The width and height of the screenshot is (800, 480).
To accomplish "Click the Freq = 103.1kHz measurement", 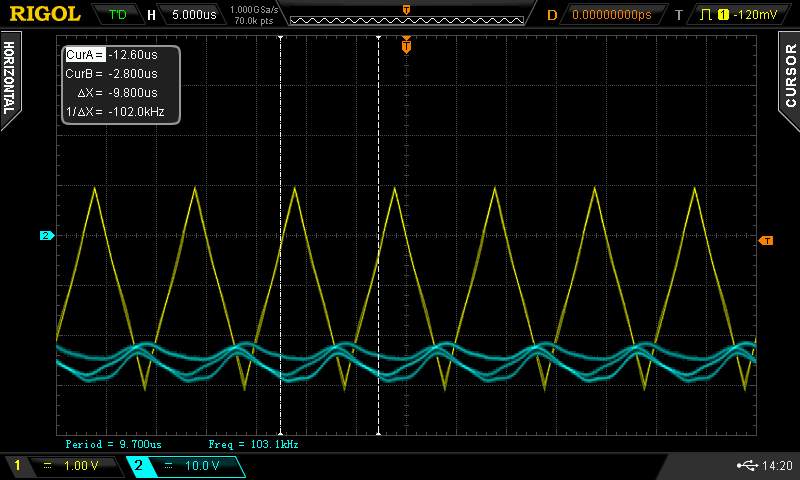I will pos(253,443).
